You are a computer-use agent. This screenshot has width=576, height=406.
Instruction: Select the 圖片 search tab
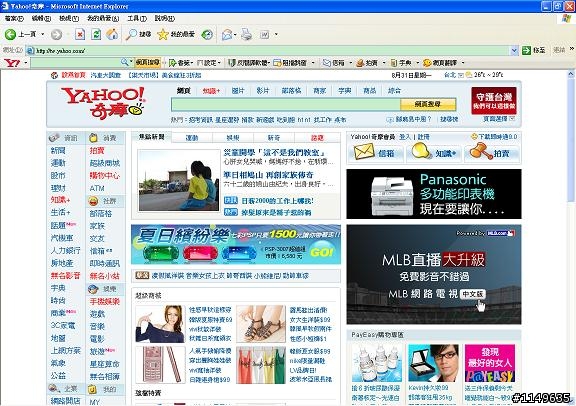coord(238,91)
